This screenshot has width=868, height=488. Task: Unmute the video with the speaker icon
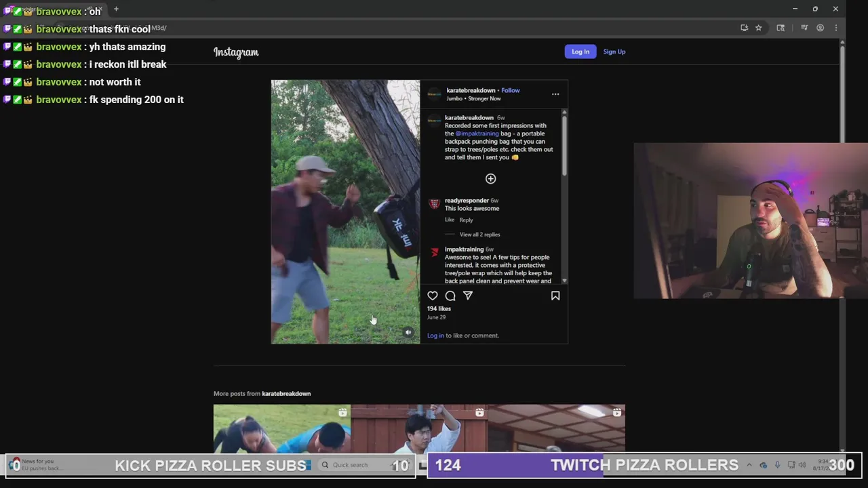pos(408,333)
